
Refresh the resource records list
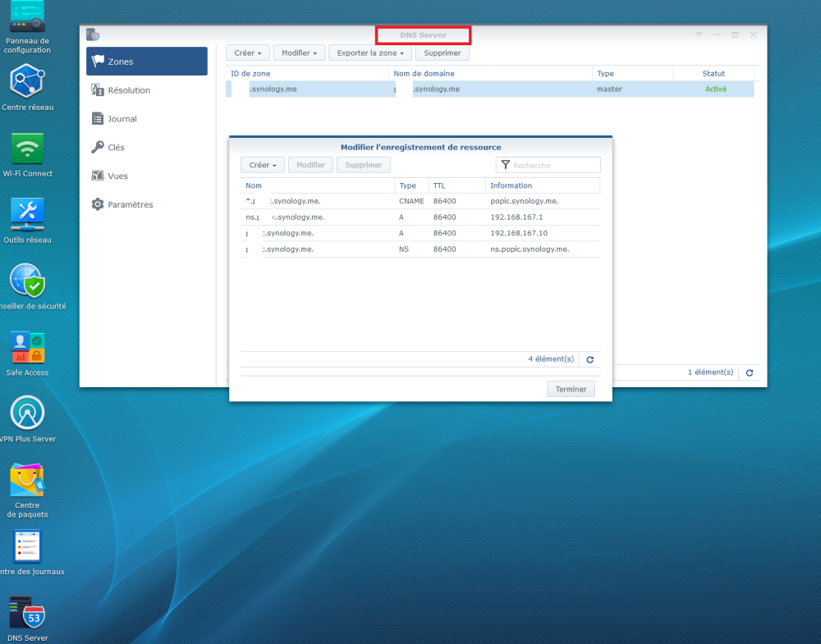pyautogui.click(x=589, y=359)
